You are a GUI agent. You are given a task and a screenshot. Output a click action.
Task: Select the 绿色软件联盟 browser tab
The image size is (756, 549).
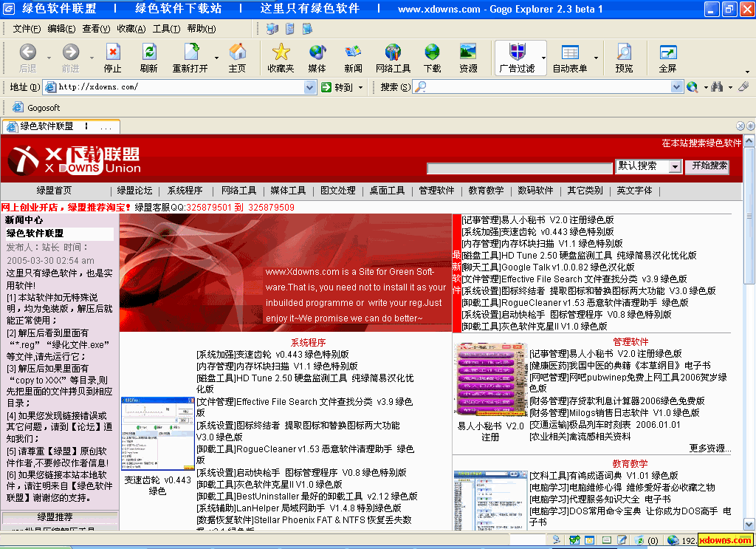coord(61,126)
